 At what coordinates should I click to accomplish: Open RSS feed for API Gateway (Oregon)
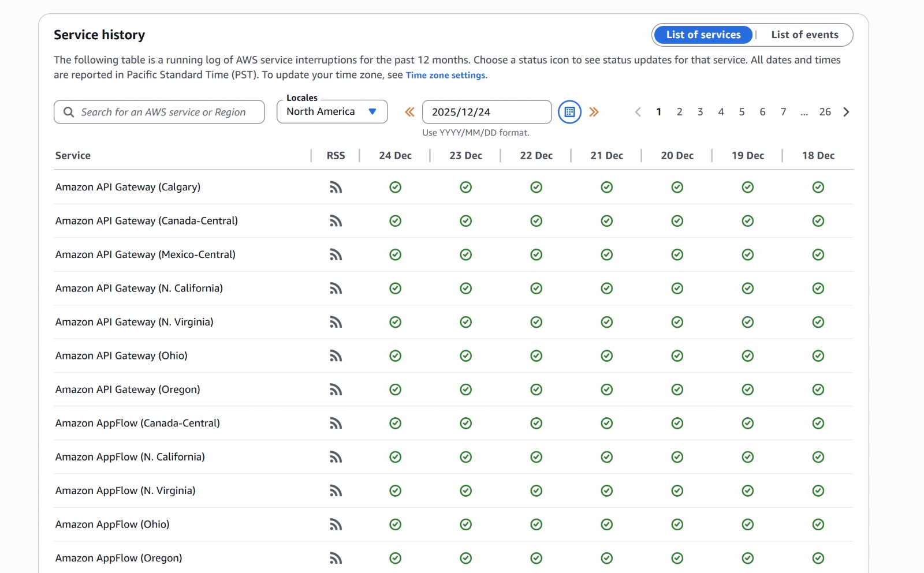pos(336,390)
